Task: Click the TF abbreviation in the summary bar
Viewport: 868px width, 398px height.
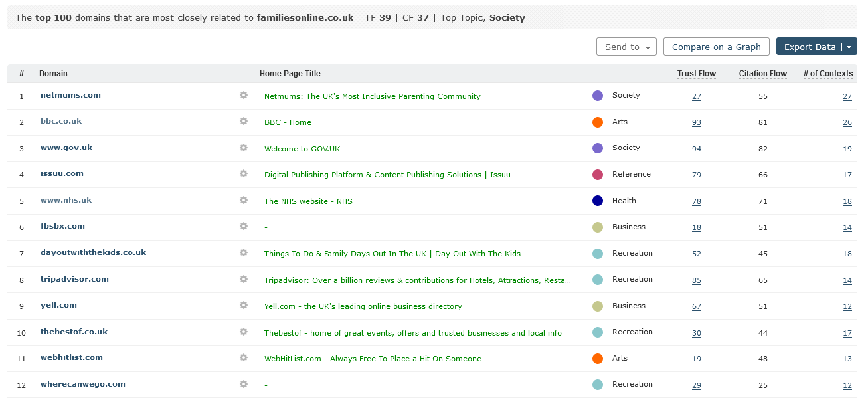Action: tap(370, 18)
